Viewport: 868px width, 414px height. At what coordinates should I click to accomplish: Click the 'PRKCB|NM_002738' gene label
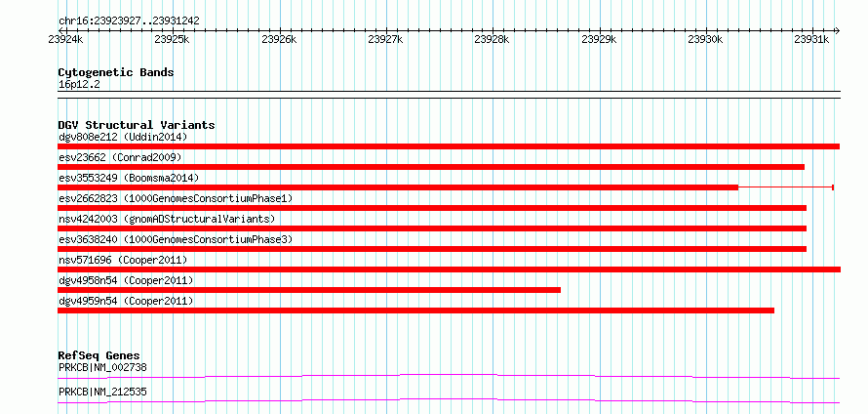pyautogui.click(x=102, y=367)
